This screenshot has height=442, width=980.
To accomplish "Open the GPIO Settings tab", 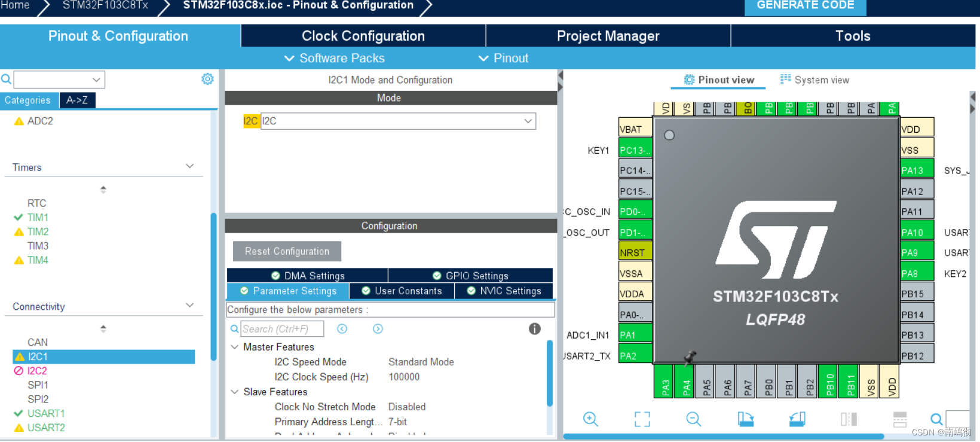I will pyautogui.click(x=470, y=275).
